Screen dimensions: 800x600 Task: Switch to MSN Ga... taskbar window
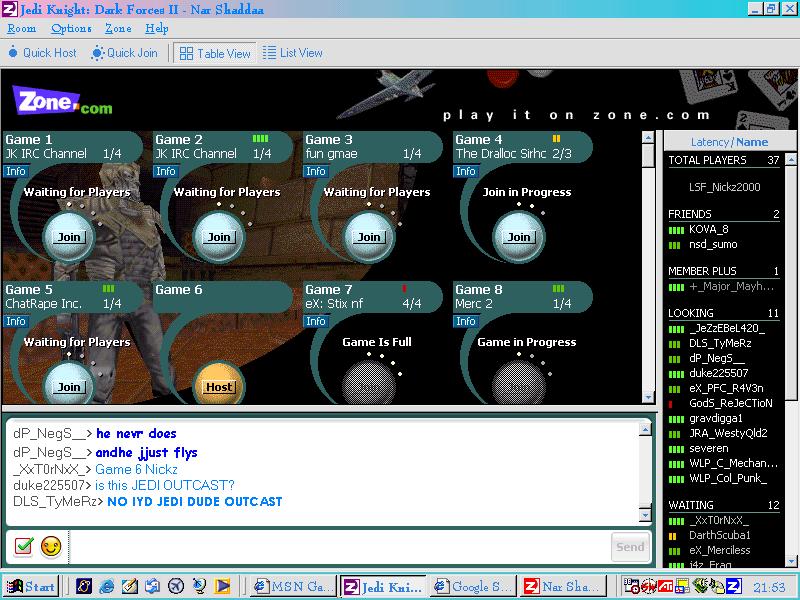(294, 587)
